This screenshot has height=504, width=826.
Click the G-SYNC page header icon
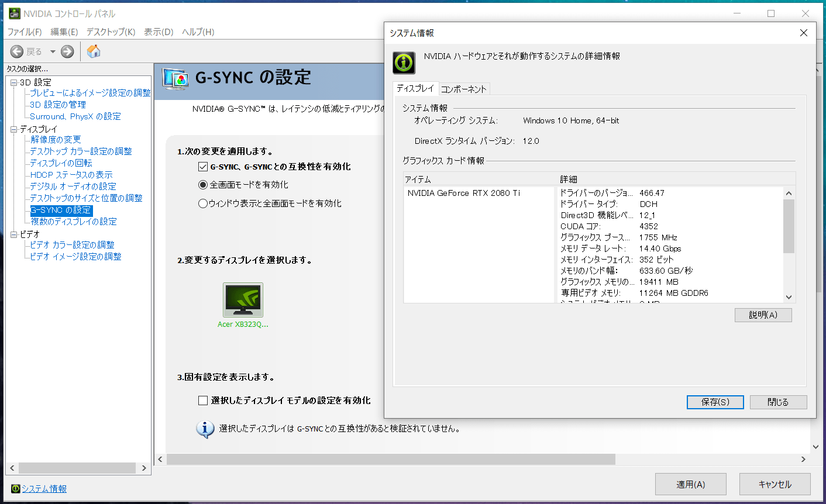(x=175, y=78)
